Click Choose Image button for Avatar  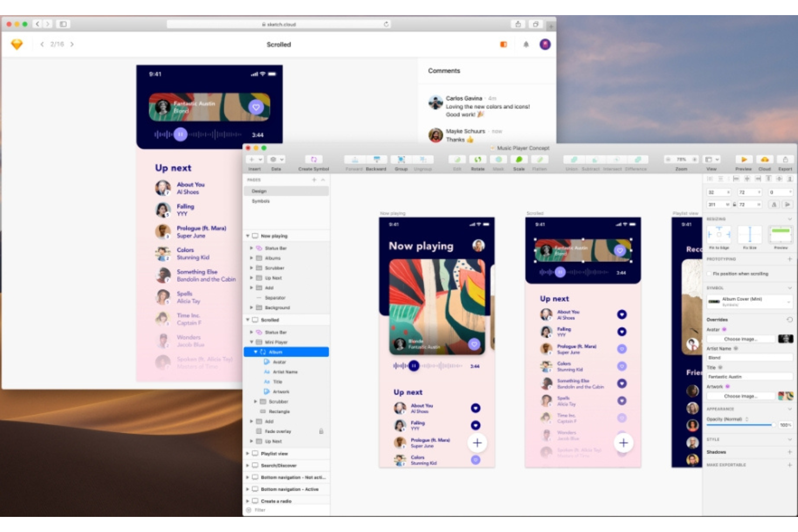click(740, 339)
